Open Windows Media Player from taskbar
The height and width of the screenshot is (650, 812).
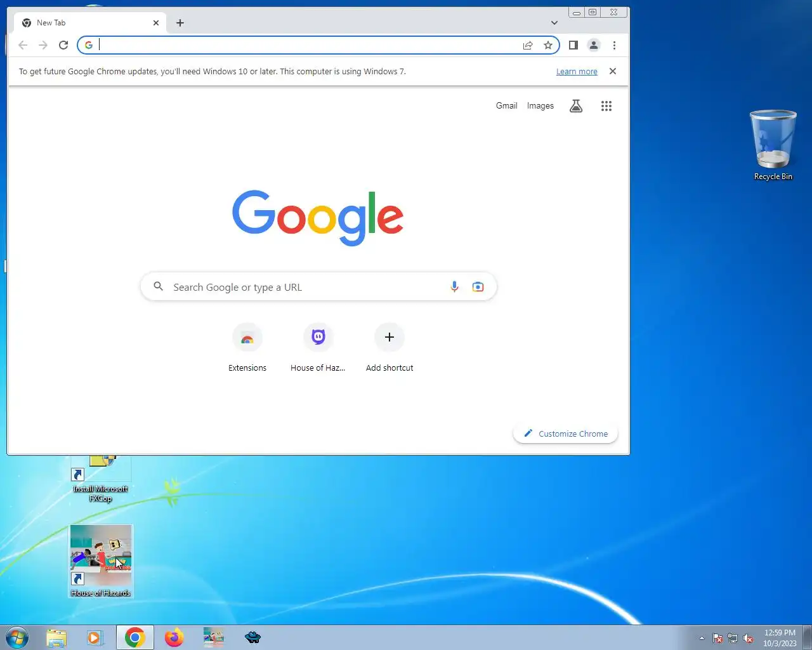pos(95,637)
